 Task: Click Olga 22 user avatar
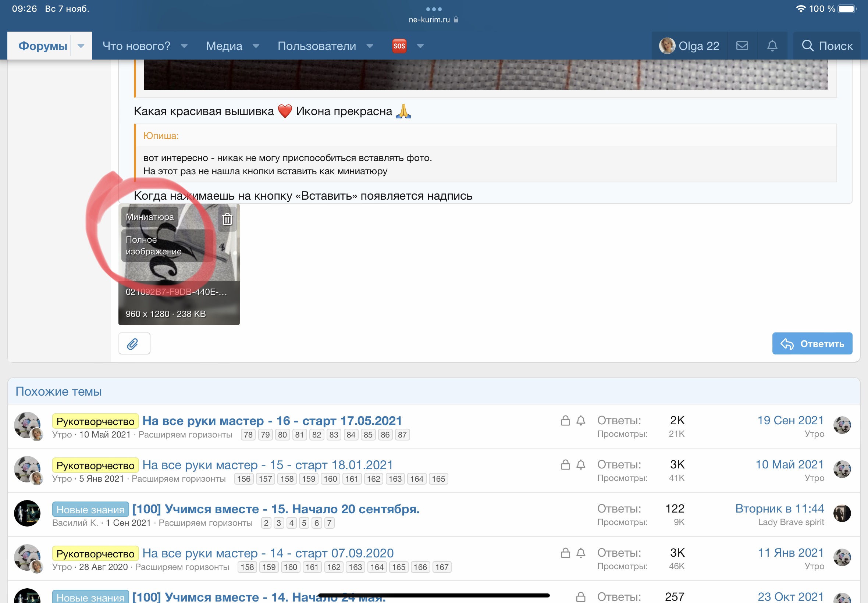tap(667, 46)
